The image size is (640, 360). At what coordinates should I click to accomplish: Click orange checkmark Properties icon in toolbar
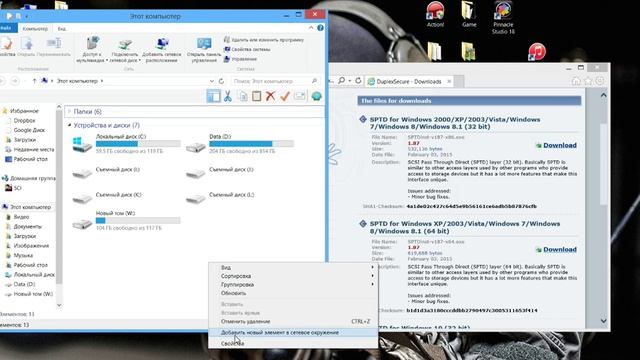click(285, 96)
